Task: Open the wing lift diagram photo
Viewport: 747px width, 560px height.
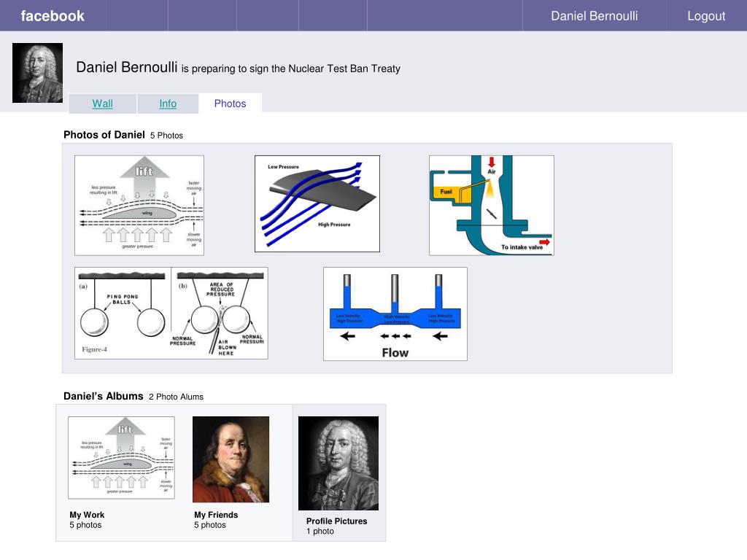Action: pyautogui.click(x=139, y=205)
